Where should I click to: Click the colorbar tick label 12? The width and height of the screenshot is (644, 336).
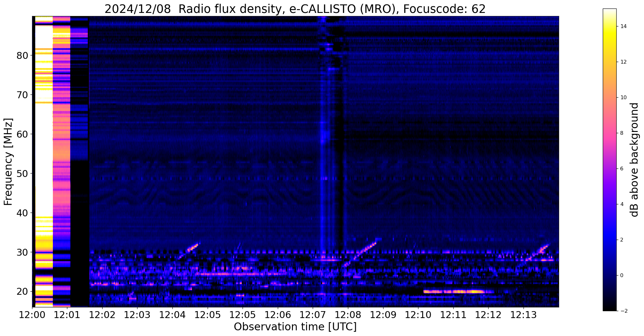(623, 62)
